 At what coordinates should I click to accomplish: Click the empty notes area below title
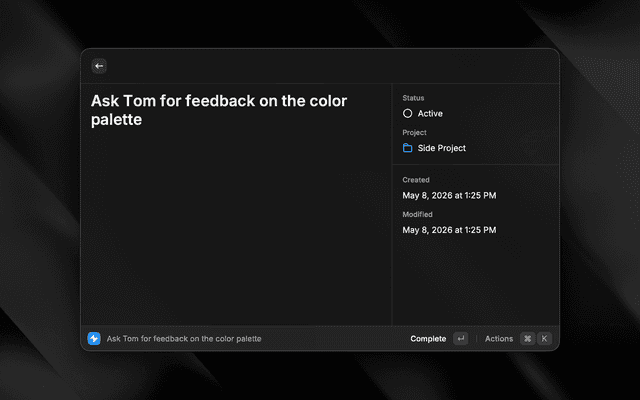click(x=236, y=229)
